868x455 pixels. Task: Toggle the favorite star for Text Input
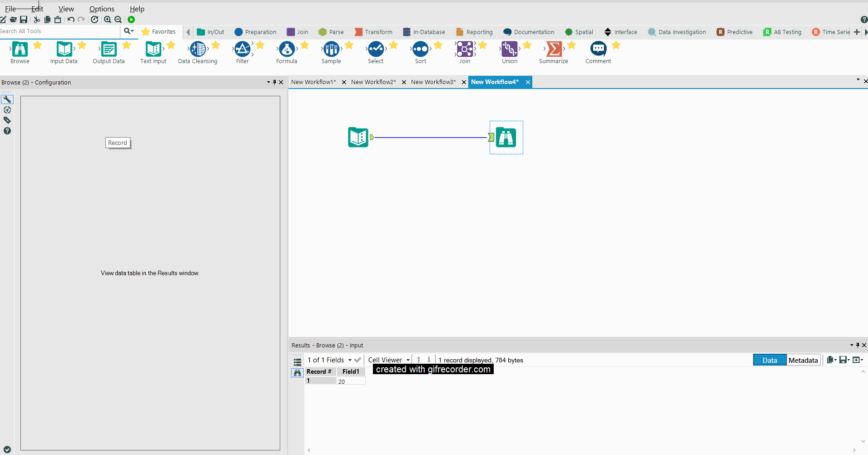click(171, 45)
